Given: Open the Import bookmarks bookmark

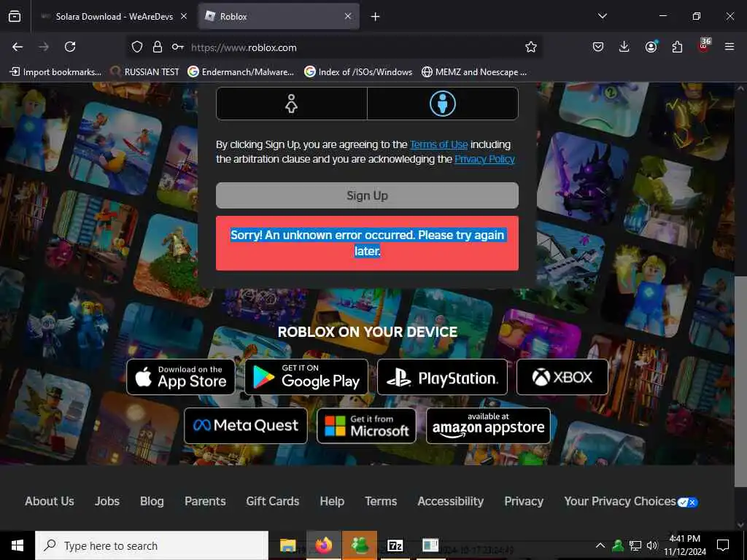Looking at the screenshot, I should click(x=55, y=72).
